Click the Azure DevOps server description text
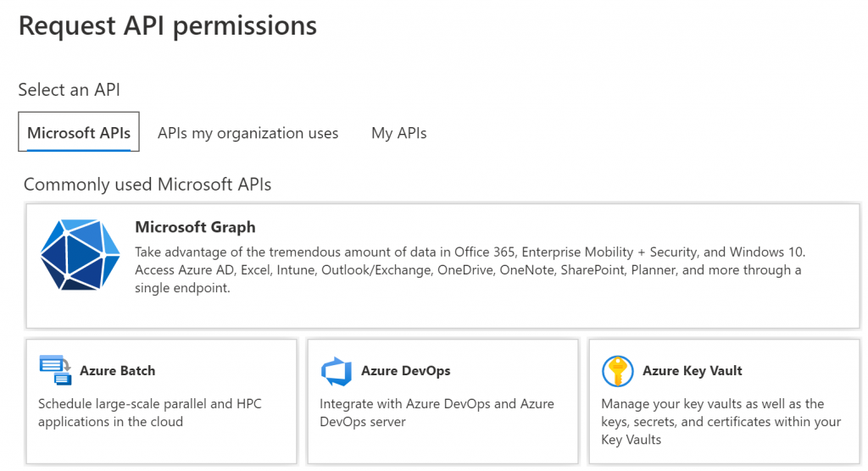Screen dimensions: 868x471 436,413
